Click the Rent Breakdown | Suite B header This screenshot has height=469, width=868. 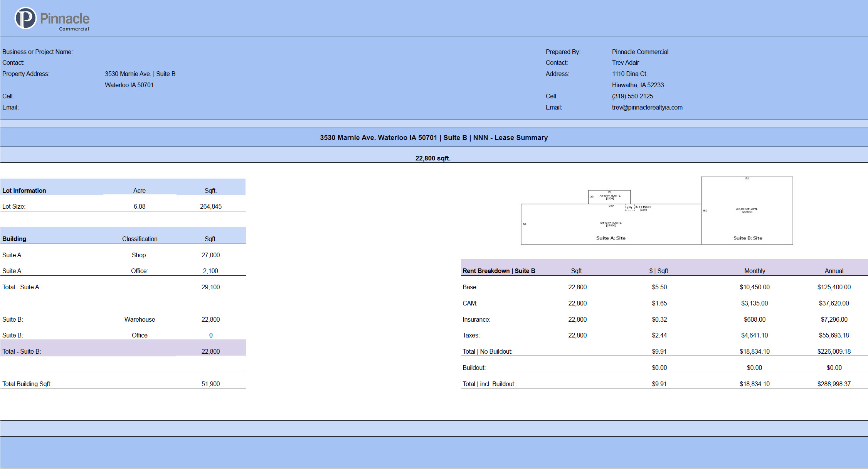point(499,271)
